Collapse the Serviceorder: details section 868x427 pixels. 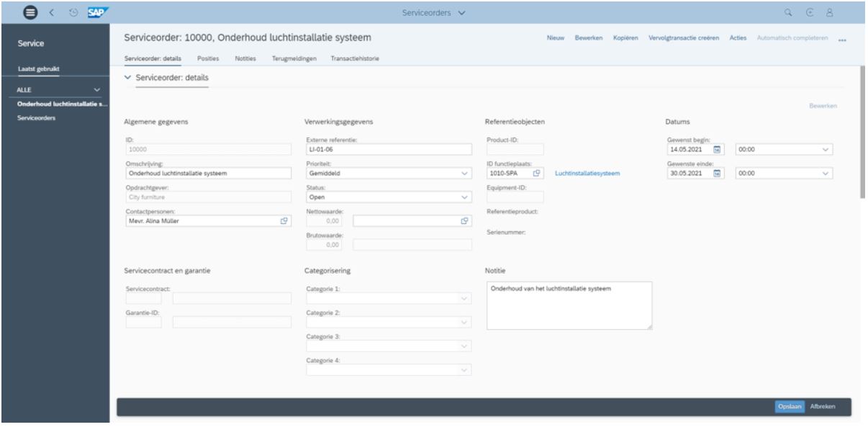click(128, 76)
